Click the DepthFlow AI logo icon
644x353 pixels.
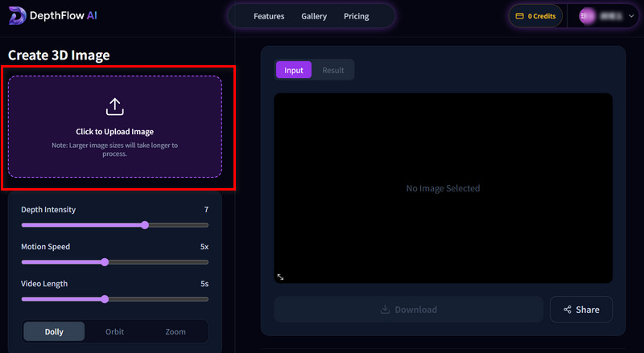point(16,16)
